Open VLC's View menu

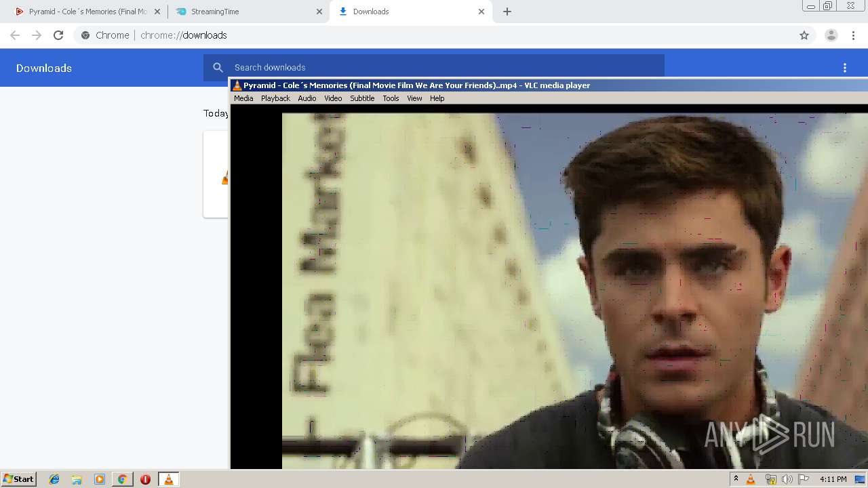(414, 98)
